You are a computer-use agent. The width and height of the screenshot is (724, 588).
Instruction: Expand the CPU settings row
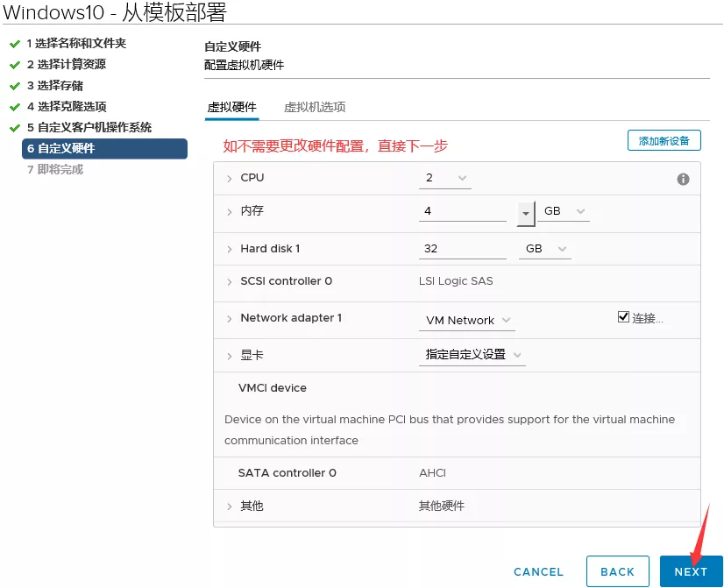[230, 178]
